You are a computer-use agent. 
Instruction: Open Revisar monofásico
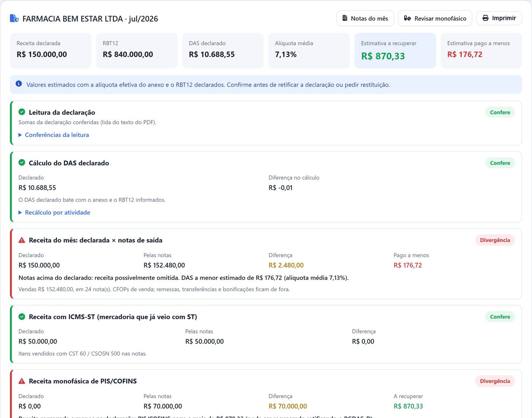435,18
